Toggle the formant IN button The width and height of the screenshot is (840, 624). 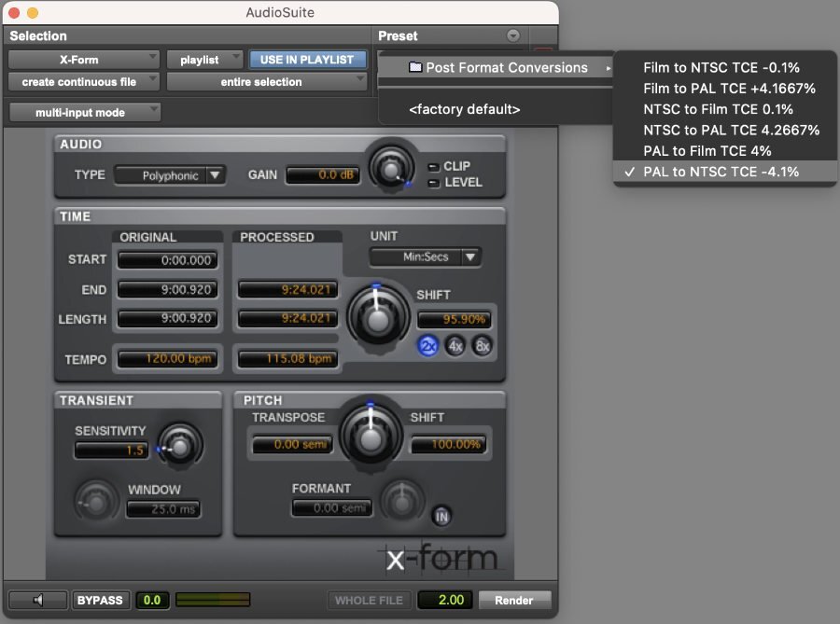(x=441, y=517)
